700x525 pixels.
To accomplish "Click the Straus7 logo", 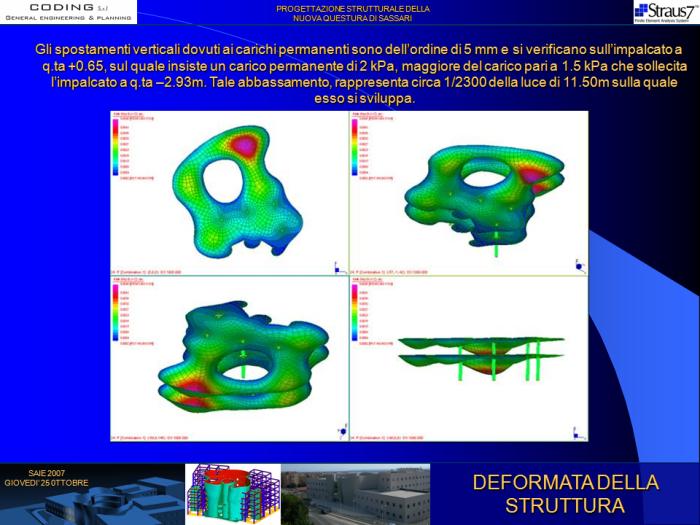I will pos(665,12).
